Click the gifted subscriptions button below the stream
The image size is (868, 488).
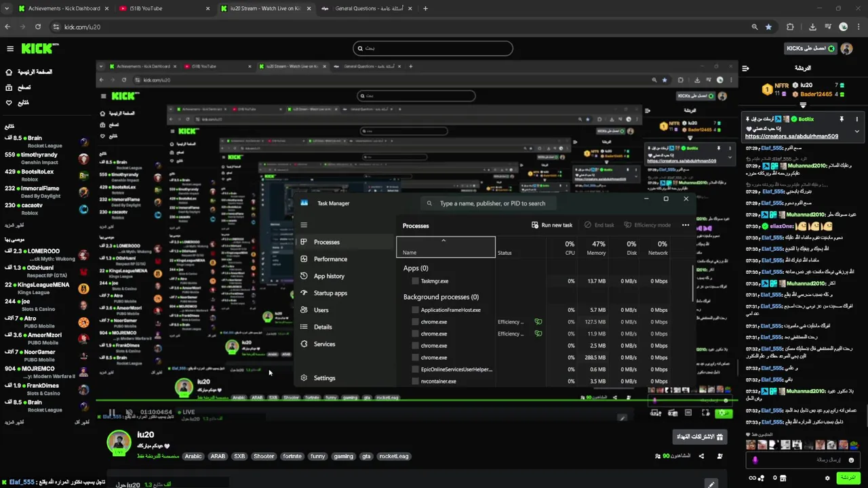(701, 436)
